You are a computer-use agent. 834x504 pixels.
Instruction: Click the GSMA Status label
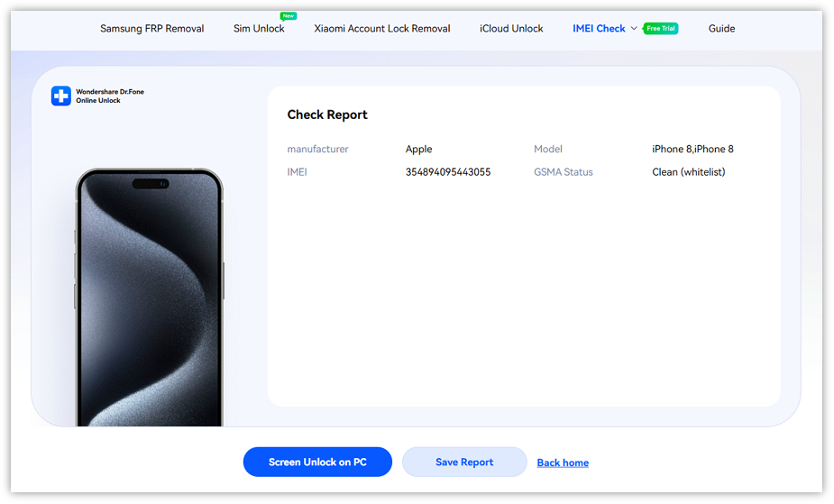564,172
